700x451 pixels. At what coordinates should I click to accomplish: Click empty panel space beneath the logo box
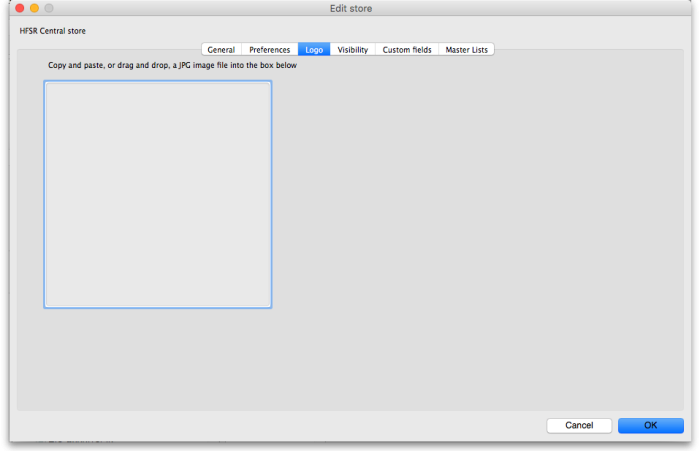pyautogui.click(x=157, y=358)
